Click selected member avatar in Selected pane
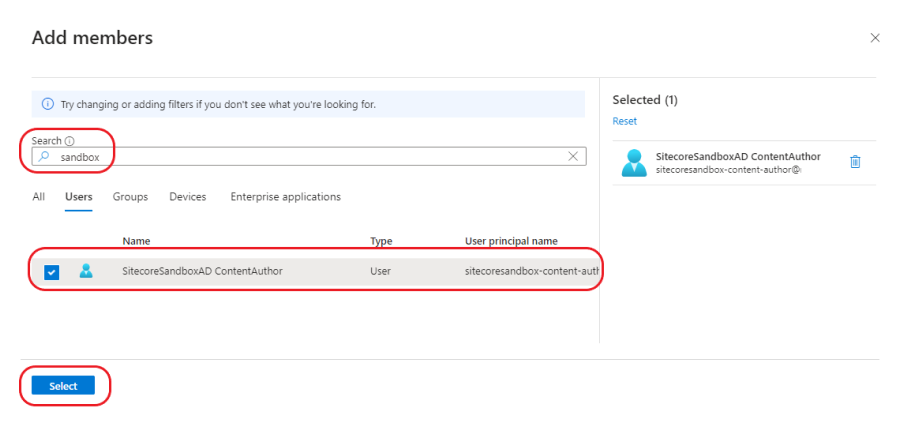 pos(634,163)
